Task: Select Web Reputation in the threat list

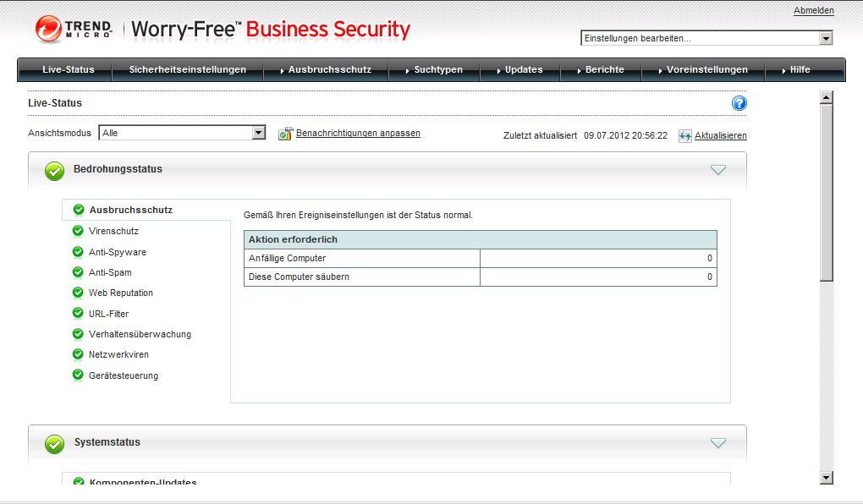Action: pos(120,293)
